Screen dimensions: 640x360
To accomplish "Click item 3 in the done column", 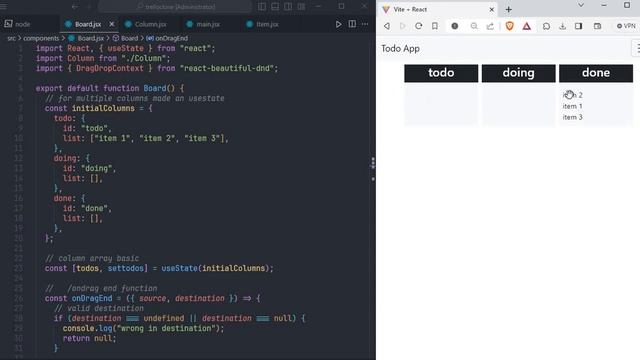I will point(573,117).
